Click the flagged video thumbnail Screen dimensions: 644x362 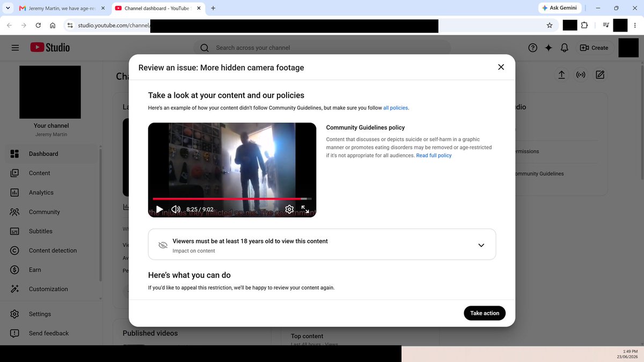pyautogui.click(x=232, y=170)
